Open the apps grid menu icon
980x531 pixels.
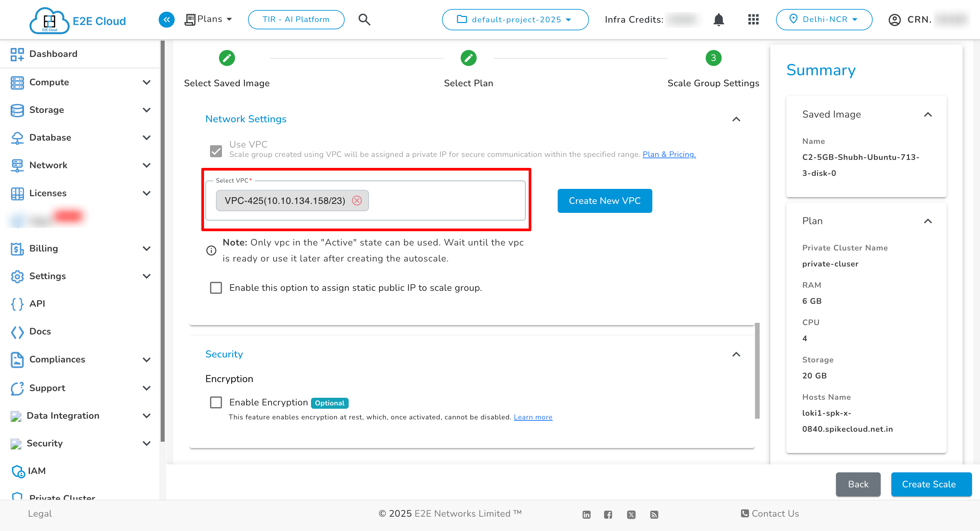tap(753, 19)
